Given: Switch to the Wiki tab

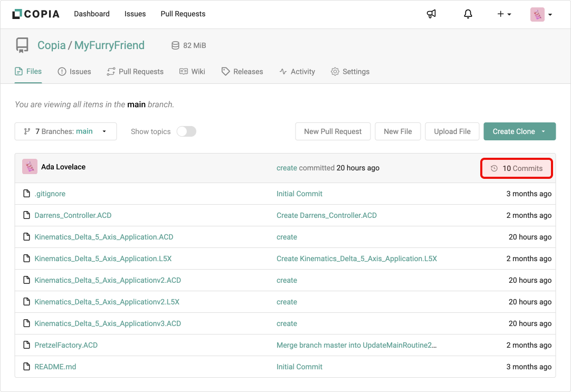Looking at the screenshot, I should click(192, 72).
